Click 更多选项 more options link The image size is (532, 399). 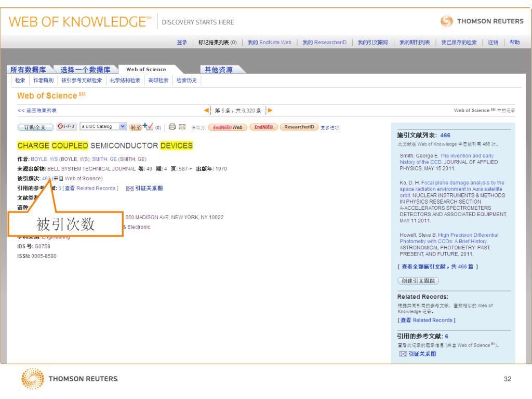(x=330, y=128)
